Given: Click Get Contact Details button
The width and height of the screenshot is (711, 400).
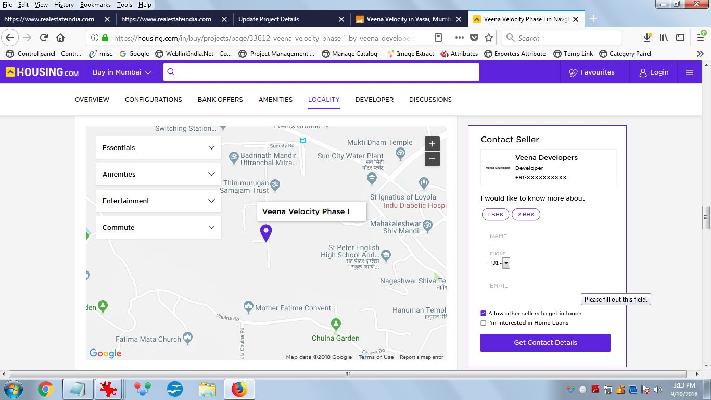Looking at the screenshot, I should coord(545,343).
